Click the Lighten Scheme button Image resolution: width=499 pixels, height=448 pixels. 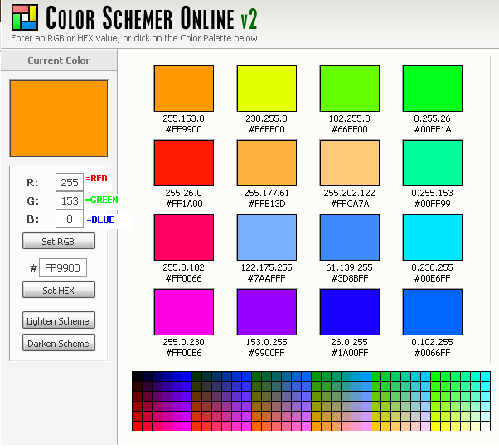pos(59,320)
